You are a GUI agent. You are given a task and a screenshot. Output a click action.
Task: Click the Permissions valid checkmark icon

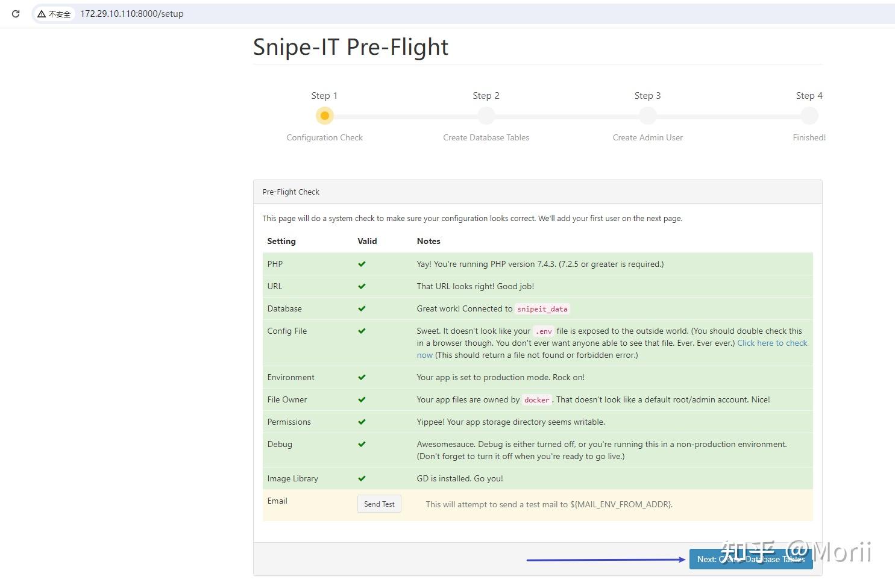[x=362, y=422]
